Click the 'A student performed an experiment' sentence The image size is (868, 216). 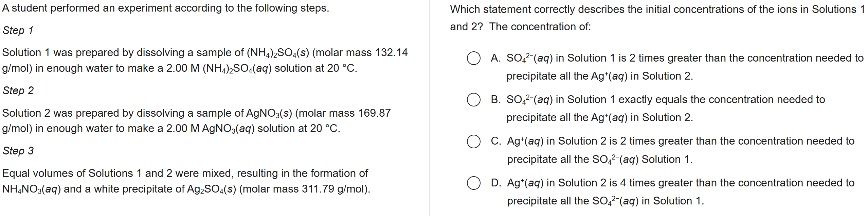[166, 8]
